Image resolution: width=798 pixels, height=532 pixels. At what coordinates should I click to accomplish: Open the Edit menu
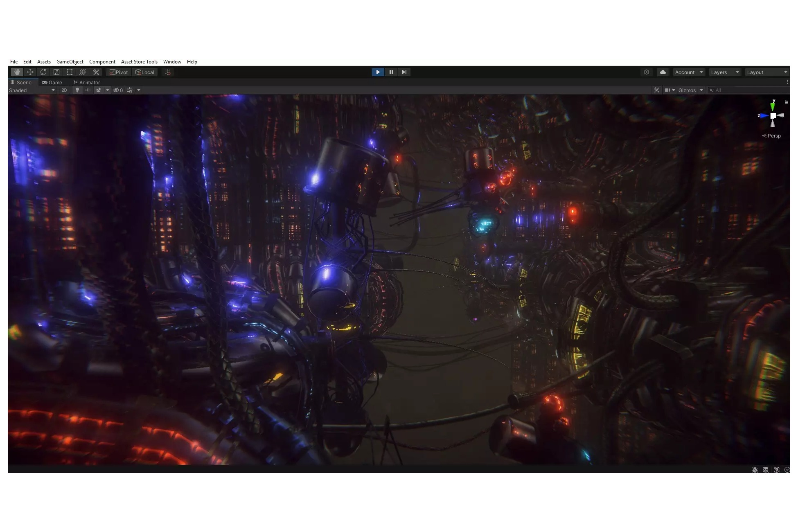click(x=27, y=62)
